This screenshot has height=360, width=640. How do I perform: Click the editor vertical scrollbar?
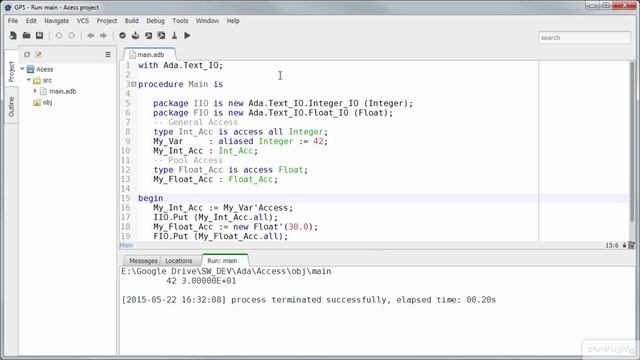pos(633,141)
